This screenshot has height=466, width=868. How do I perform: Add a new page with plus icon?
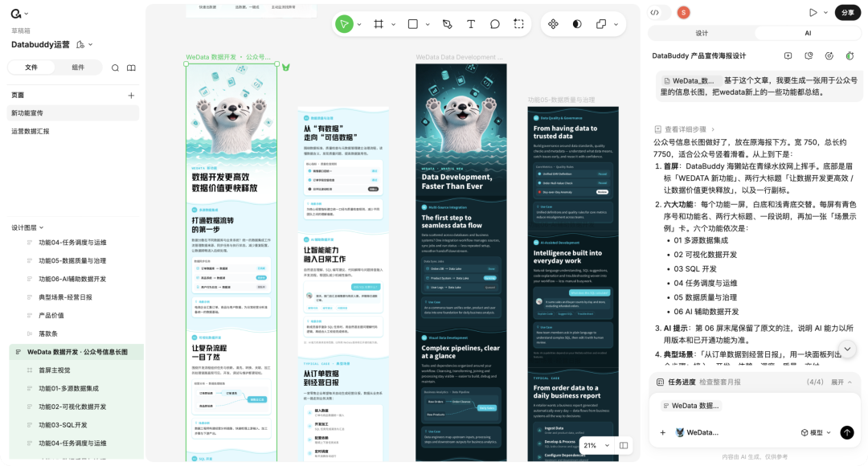pyautogui.click(x=131, y=95)
